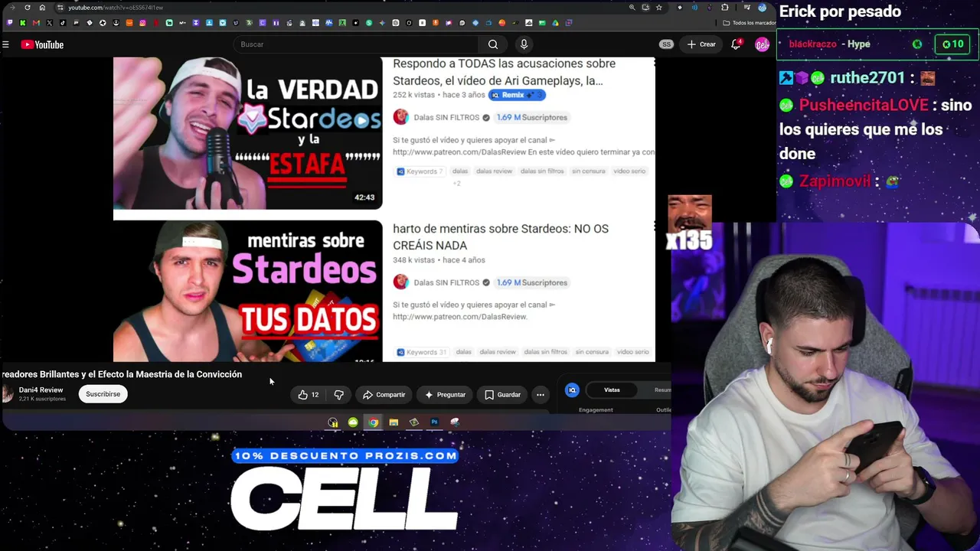Click the vidIQ icon beside Vistas
Screen dimensions: 980x551
click(572, 390)
